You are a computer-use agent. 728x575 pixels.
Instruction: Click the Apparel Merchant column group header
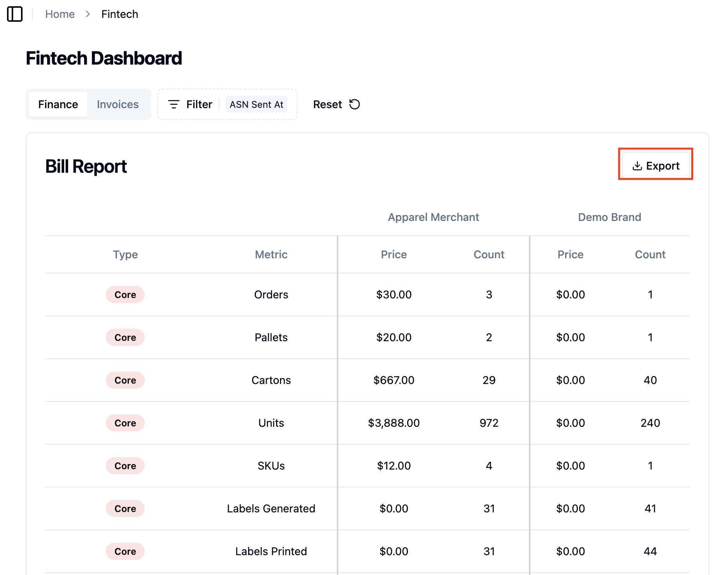(433, 217)
